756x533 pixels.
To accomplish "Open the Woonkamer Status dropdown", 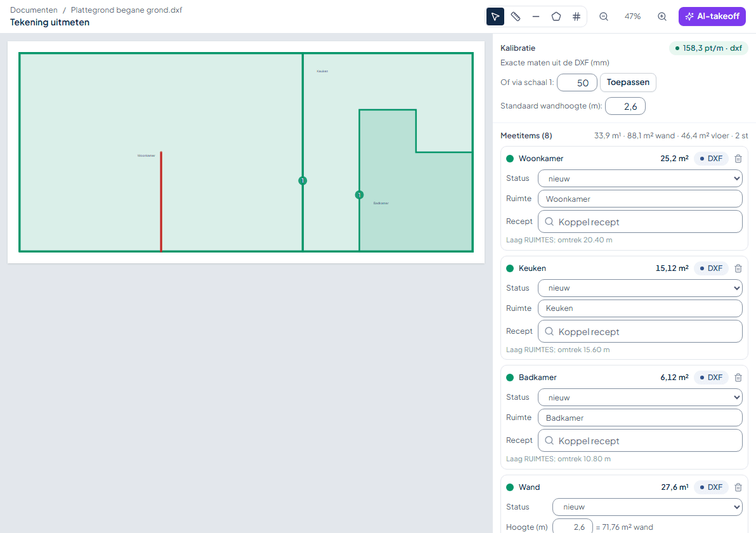I will click(640, 178).
